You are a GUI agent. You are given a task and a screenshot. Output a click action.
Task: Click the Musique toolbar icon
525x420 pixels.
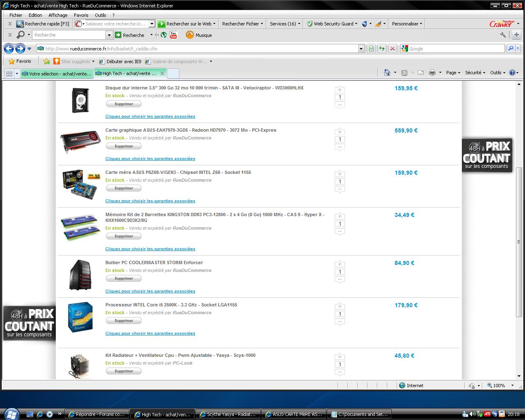pos(199,35)
